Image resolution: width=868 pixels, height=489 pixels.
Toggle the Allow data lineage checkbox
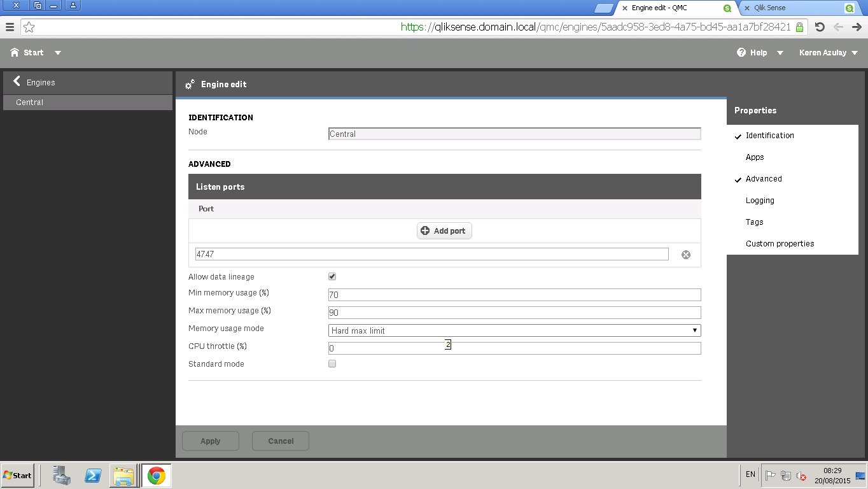332,276
